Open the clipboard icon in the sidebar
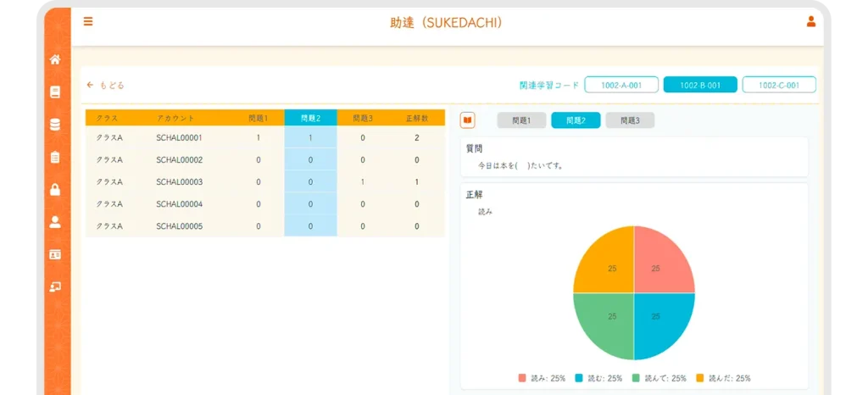The height and width of the screenshot is (395, 868). click(x=55, y=158)
